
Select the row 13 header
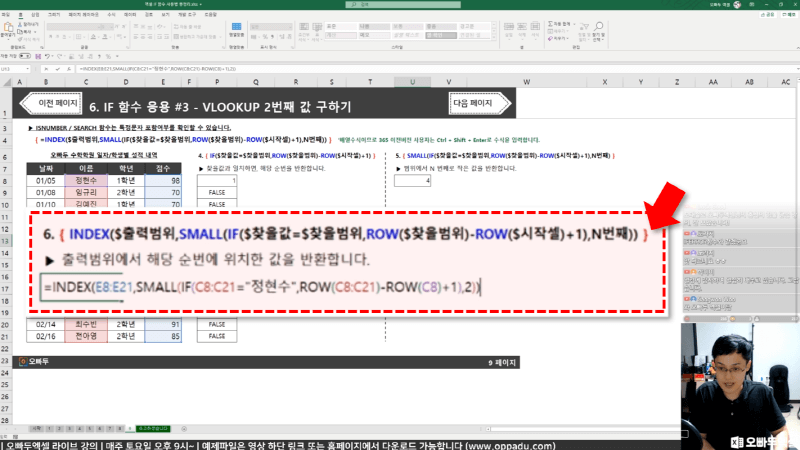tap(6, 241)
